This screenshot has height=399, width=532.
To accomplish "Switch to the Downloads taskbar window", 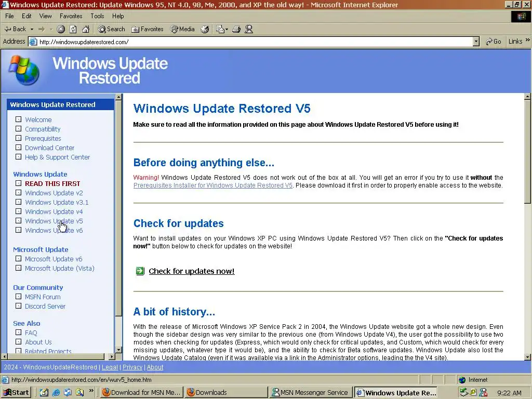I will tap(225, 393).
